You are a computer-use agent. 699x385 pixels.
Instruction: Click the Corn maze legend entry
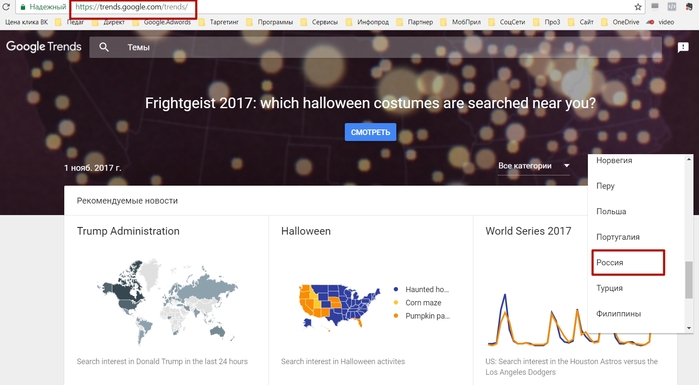(x=417, y=303)
